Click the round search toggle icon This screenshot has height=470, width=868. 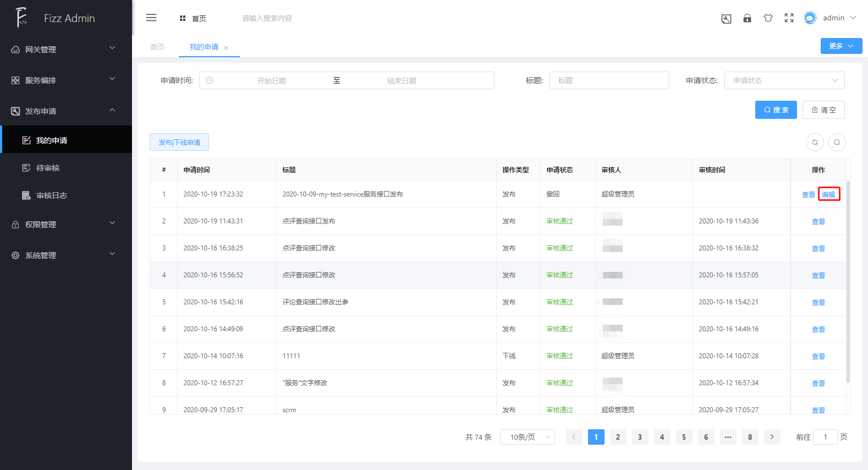tap(837, 142)
